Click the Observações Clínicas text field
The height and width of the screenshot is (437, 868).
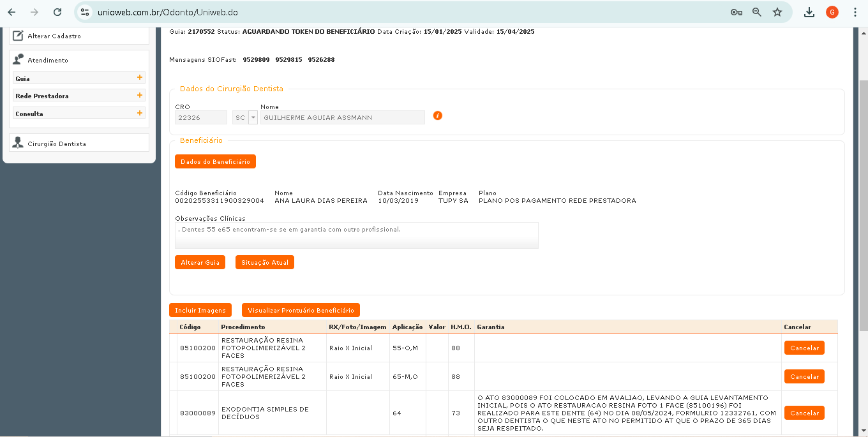(x=356, y=235)
